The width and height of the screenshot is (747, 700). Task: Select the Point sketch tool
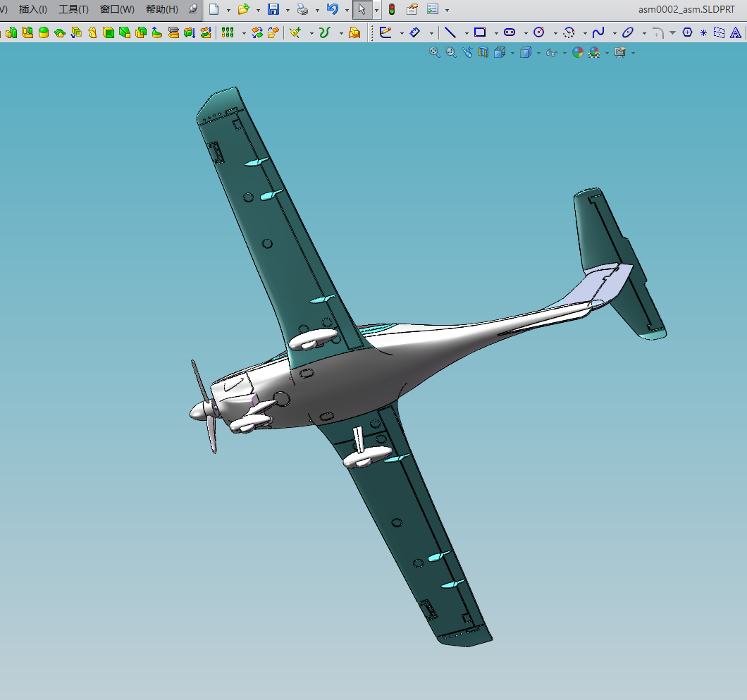click(x=703, y=33)
